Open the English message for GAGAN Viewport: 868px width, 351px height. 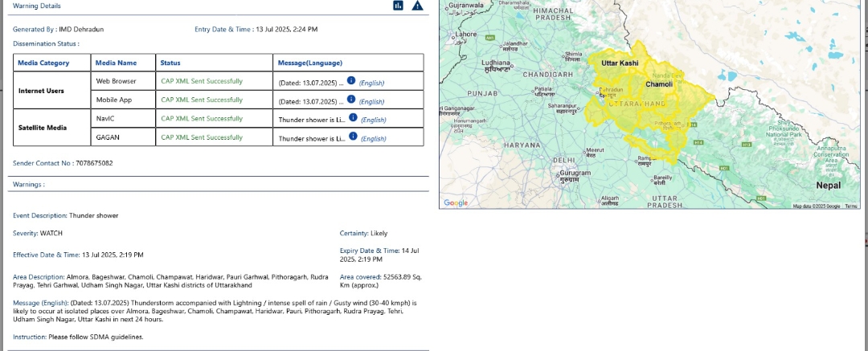coord(374,138)
